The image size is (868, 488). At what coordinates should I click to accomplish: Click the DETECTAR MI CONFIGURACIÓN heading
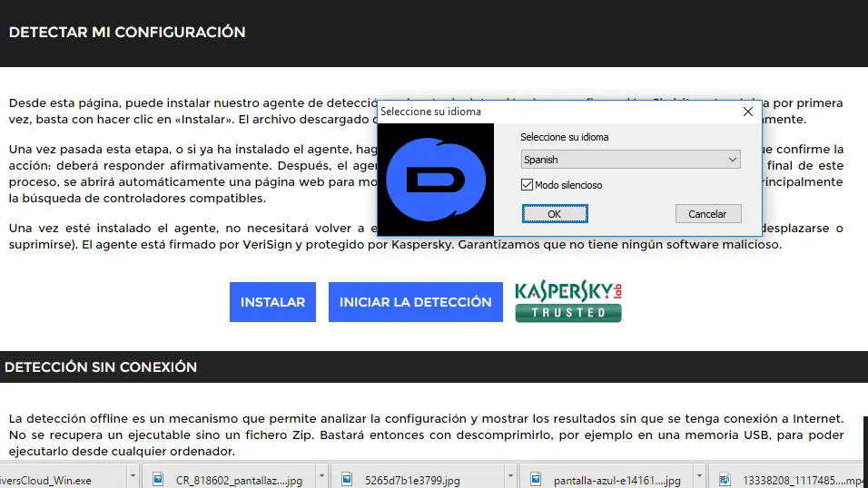point(127,32)
